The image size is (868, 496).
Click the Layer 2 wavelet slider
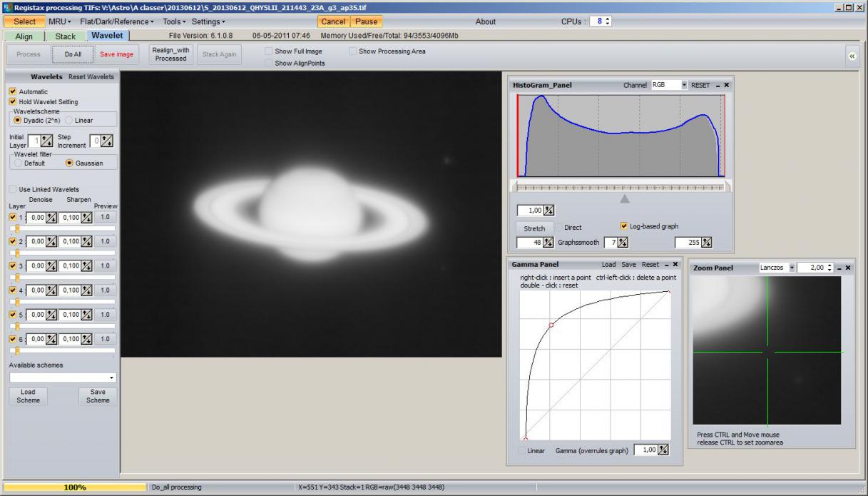62,253
